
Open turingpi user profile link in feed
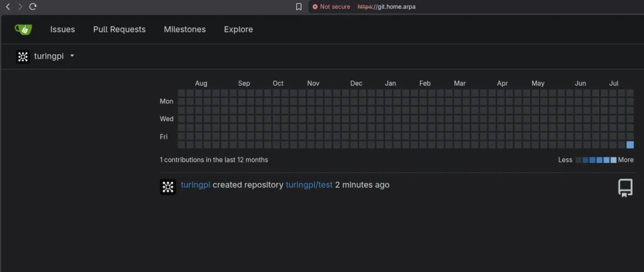(x=196, y=185)
